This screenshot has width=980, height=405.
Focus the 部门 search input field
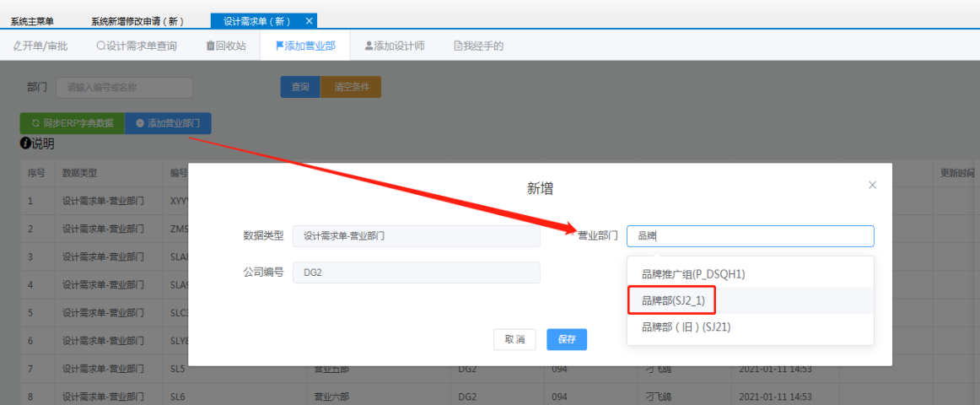pos(124,88)
